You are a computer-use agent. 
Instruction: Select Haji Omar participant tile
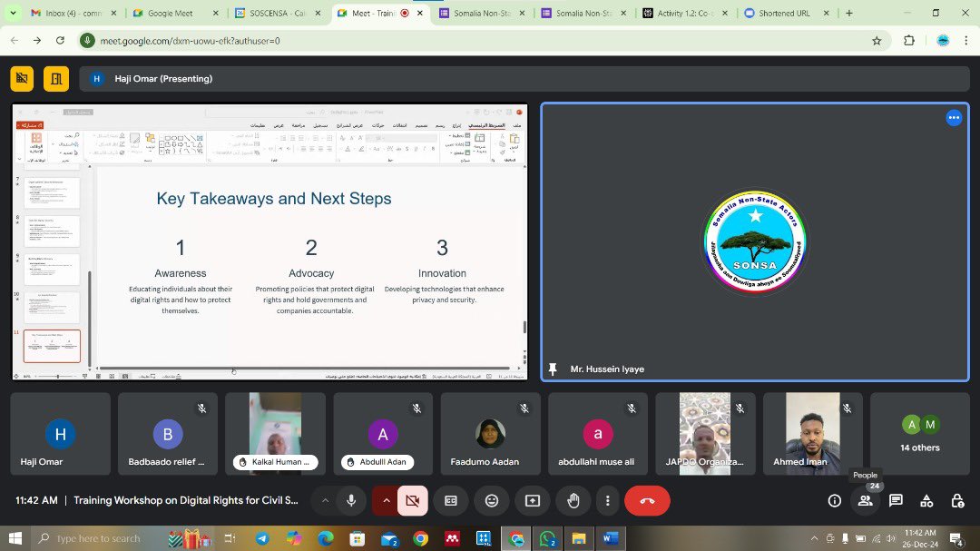[x=61, y=434]
